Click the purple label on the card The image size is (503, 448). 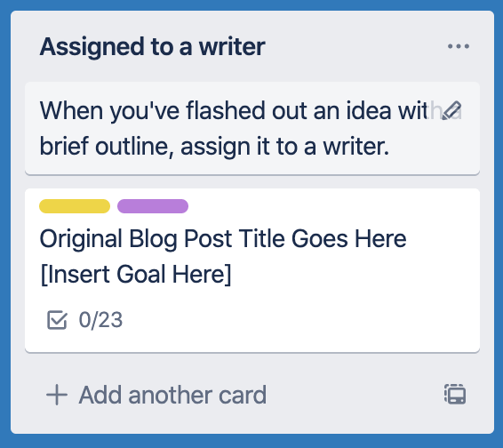pyautogui.click(x=153, y=206)
